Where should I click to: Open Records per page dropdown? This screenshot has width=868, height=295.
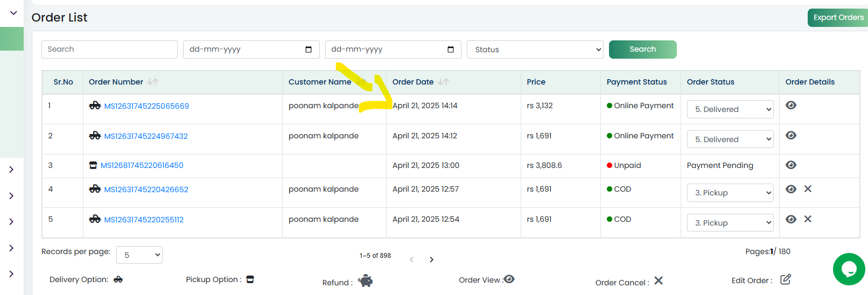point(139,255)
